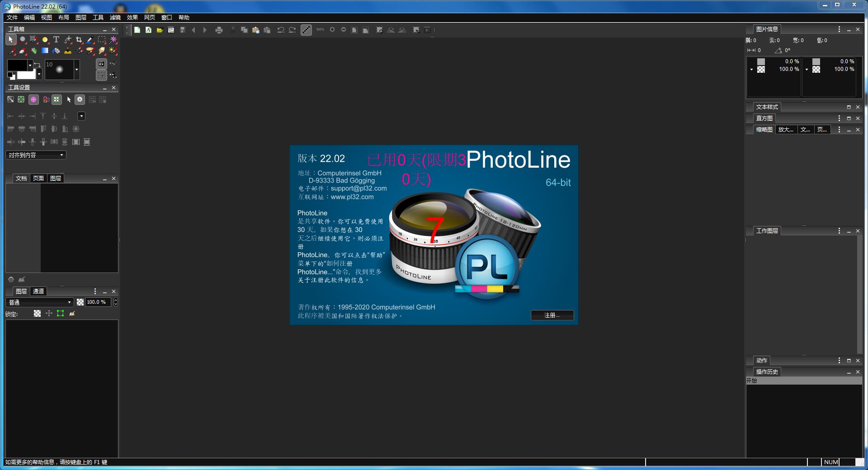Open the 对齐到内容 dropdown

point(36,155)
